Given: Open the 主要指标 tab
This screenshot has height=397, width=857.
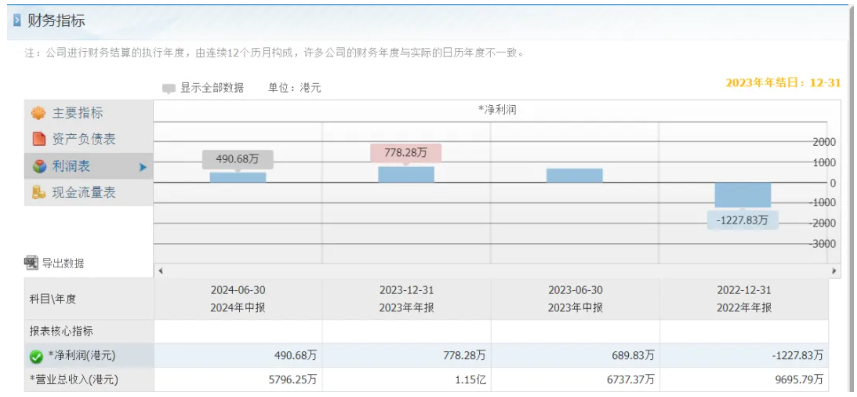Looking at the screenshot, I should coord(89,113).
